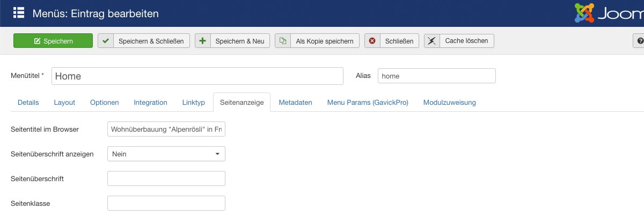Switch to the Modulzuweisung tab

[x=450, y=102]
